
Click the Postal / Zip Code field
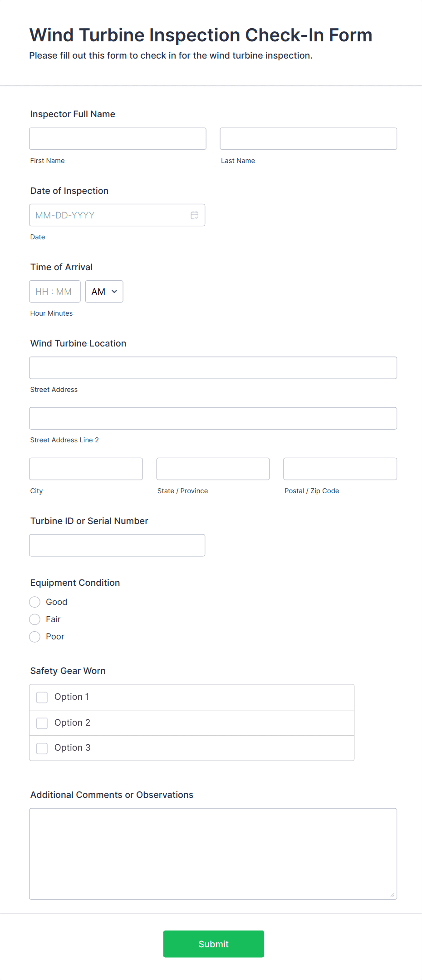click(x=339, y=469)
